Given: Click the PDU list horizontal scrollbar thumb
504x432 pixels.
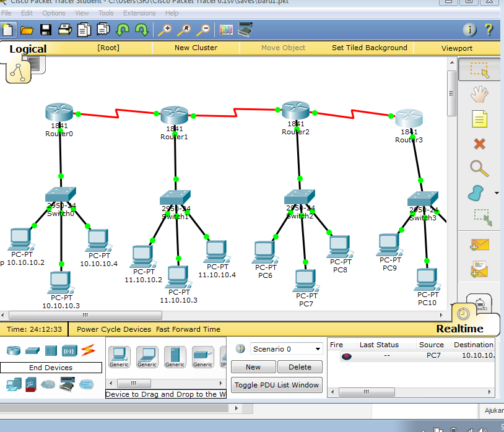Looking at the screenshot, I should click(x=367, y=392).
